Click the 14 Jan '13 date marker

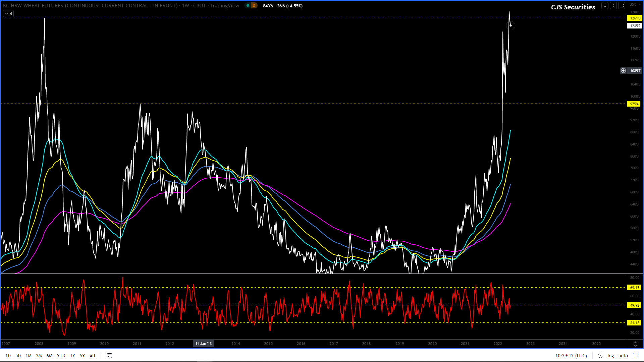pos(204,344)
